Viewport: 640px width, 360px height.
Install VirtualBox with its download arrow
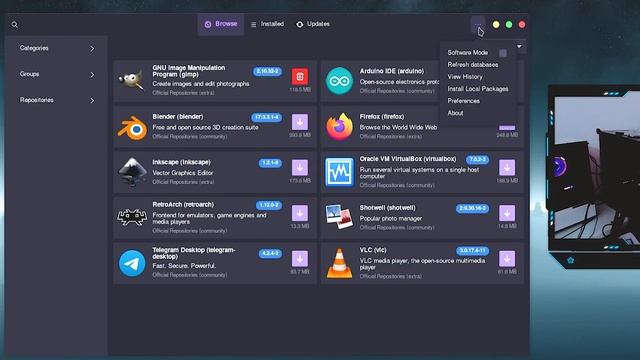(507, 167)
